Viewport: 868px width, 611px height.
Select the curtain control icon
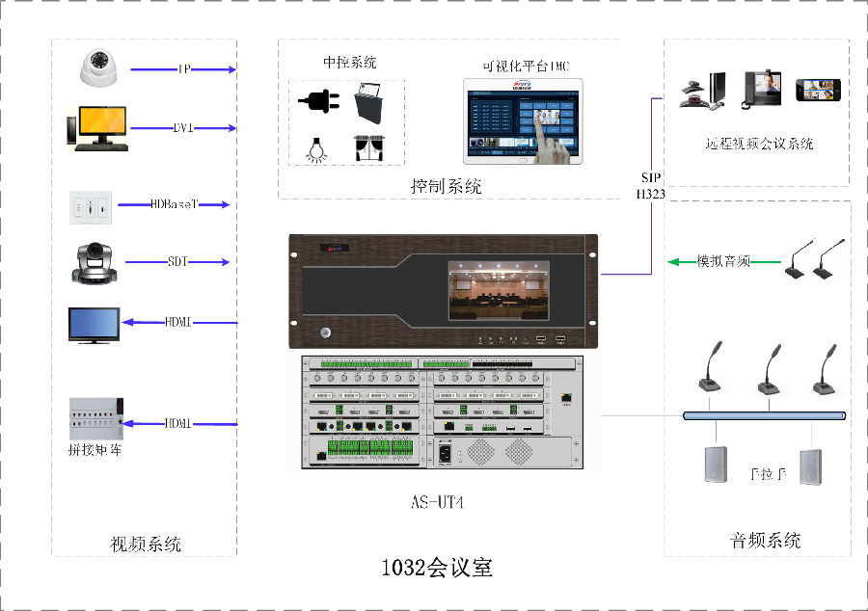pos(369,149)
